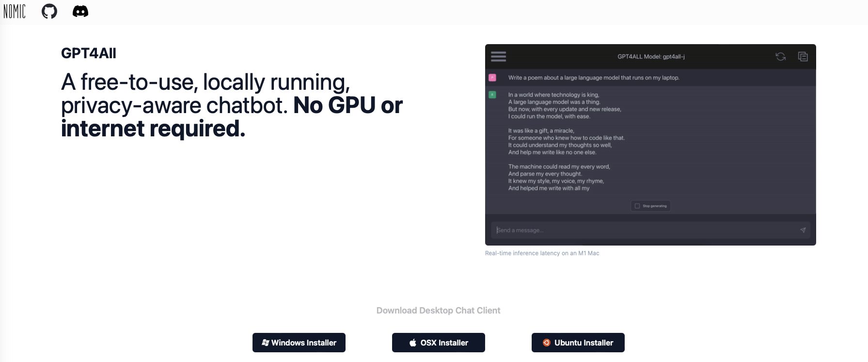Open the Discord icon link
This screenshot has height=362, width=868.
click(80, 11)
